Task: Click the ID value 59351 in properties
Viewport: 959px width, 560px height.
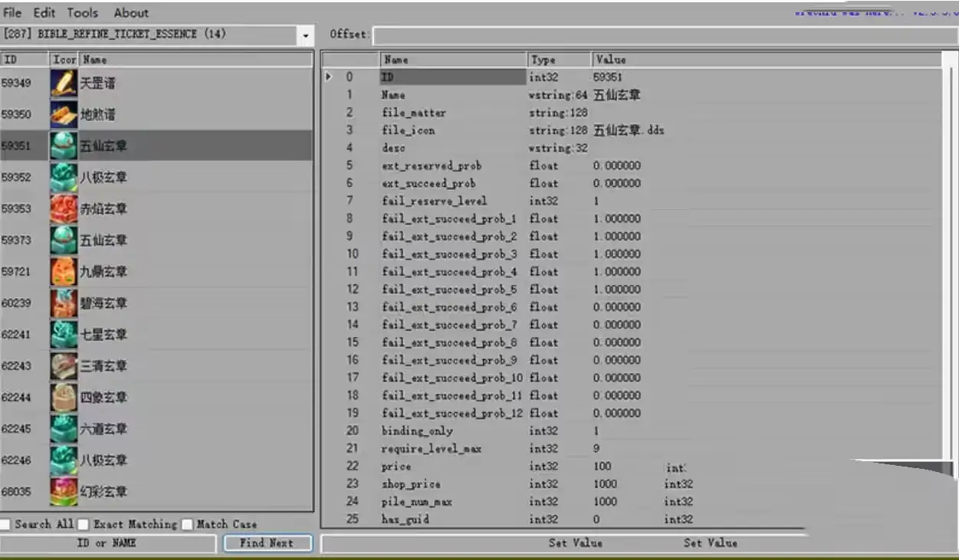Action: (608, 77)
